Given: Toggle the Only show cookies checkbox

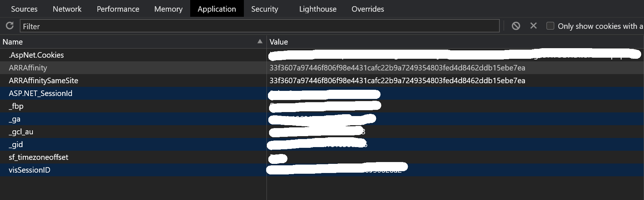Looking at the screenshot, I should click(x=550, y=26).
